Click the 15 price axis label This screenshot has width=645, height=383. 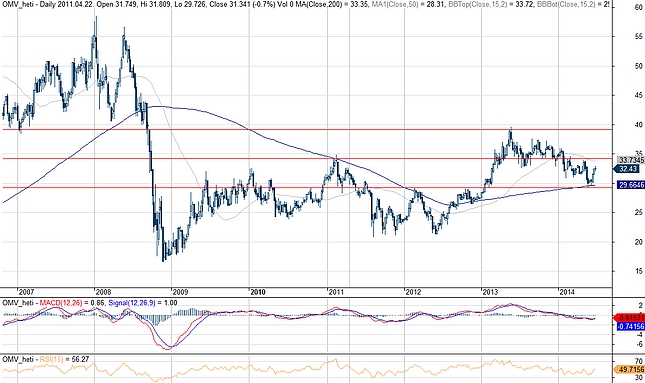click(639, 271)
